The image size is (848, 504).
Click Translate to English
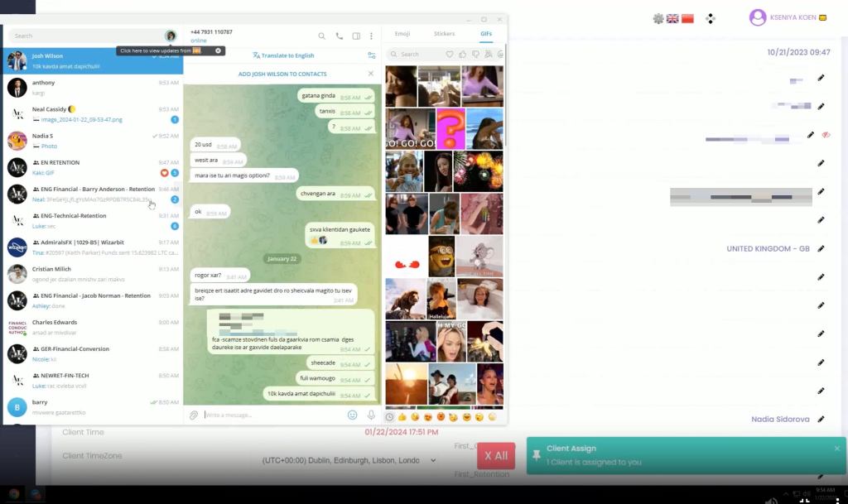click(x=283, y=55)
